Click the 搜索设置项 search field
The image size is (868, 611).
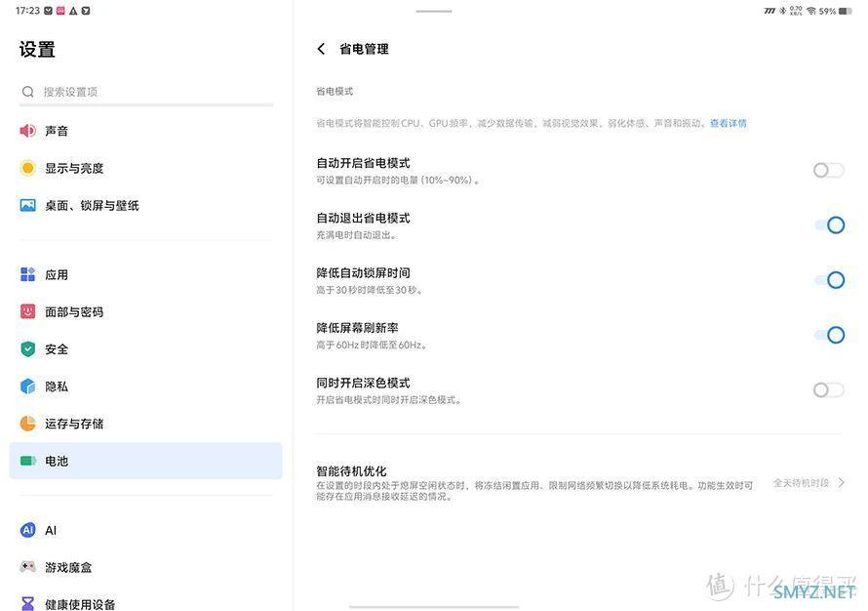(146, 92)
